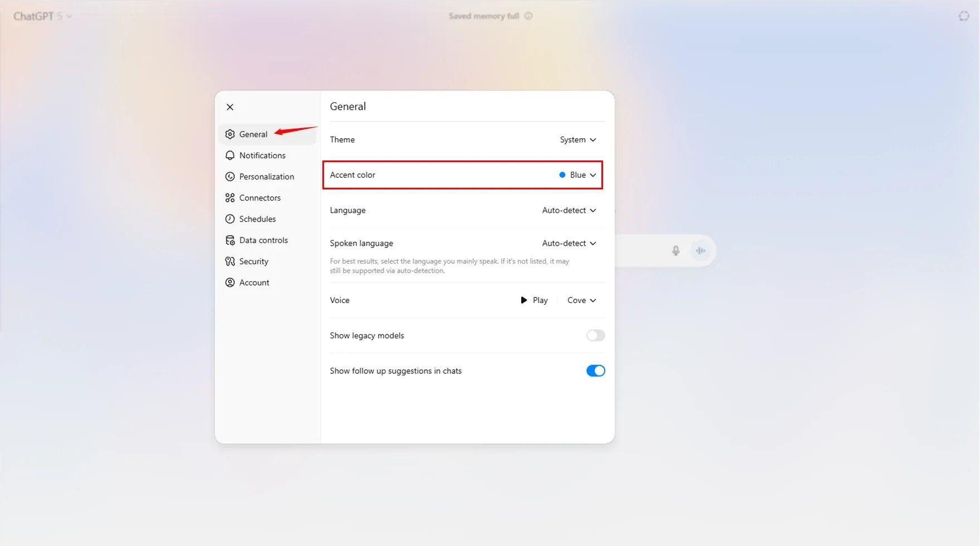Click the 'For best results' help text

coord(449,266)
